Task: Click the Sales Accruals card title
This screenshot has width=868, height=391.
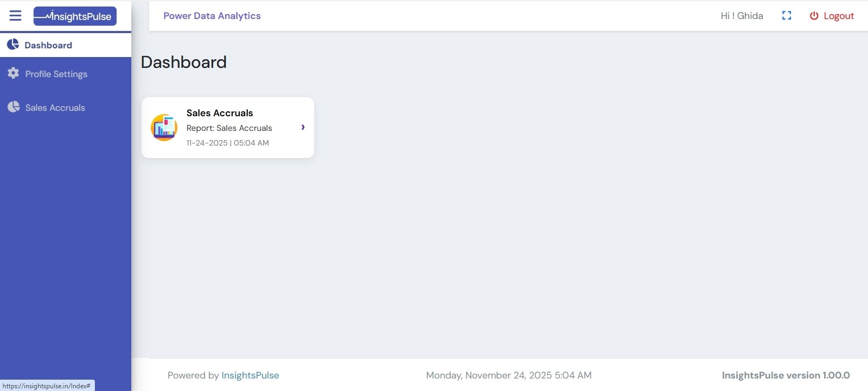Action: click(x=220, y=113)
